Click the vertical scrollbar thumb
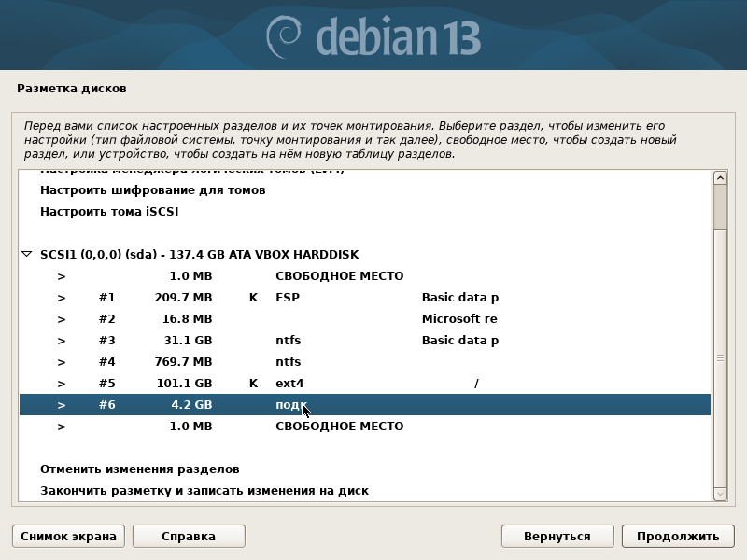This screenshot has width=747, height=560. click(720, 207)
